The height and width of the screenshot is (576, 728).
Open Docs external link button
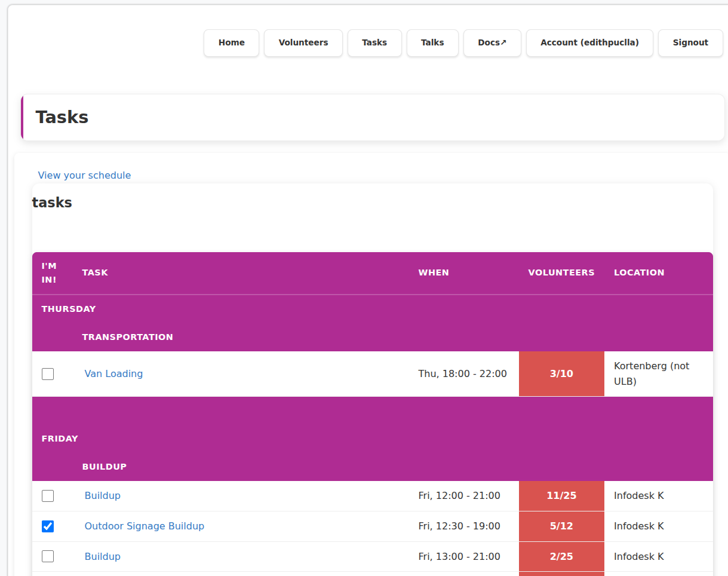[492, 43]
